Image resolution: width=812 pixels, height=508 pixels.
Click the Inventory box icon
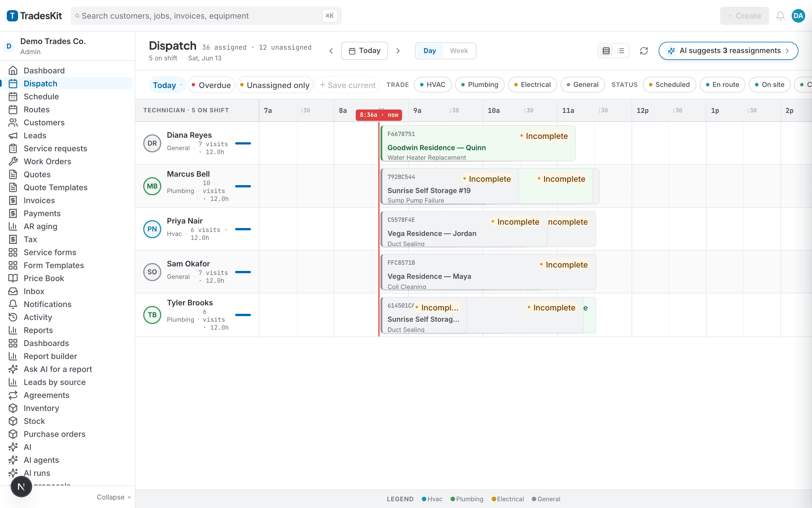tap(13, 408)
